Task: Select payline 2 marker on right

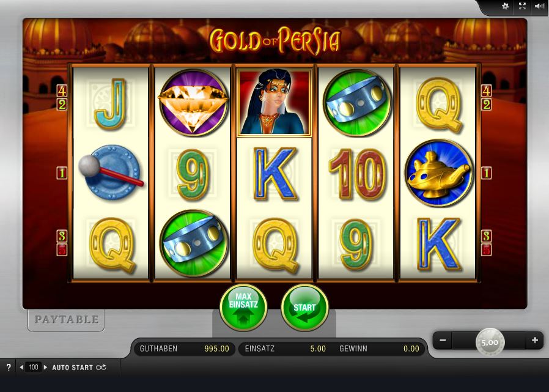Action: pyautogui.click(x=486, y=105)
